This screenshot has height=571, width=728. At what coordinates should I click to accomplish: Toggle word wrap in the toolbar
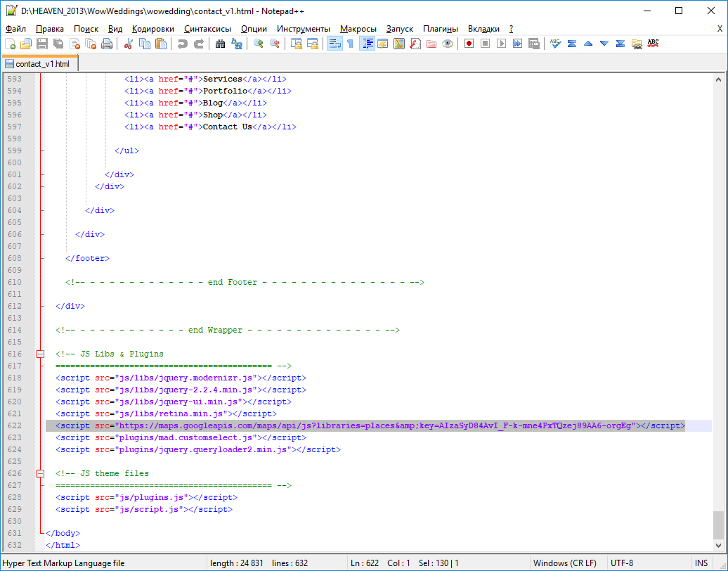click(334, 44)
